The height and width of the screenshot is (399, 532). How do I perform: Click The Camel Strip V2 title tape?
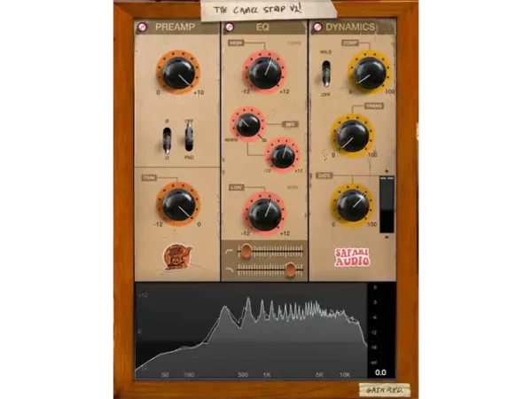coord(269,9)
